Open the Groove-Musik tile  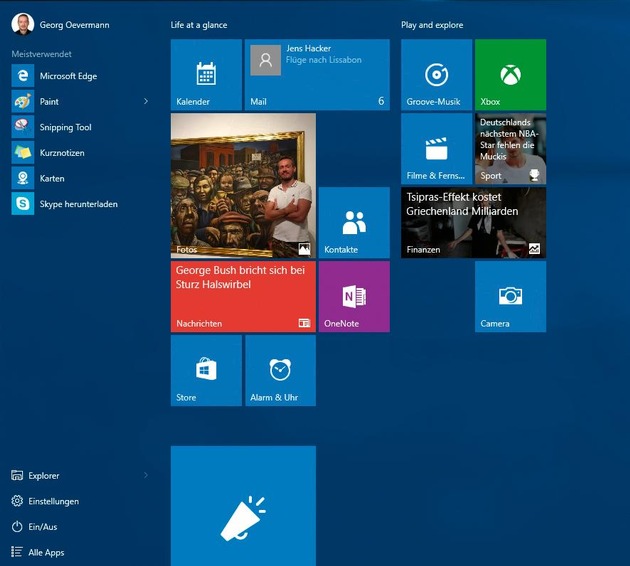click(436, 75)
